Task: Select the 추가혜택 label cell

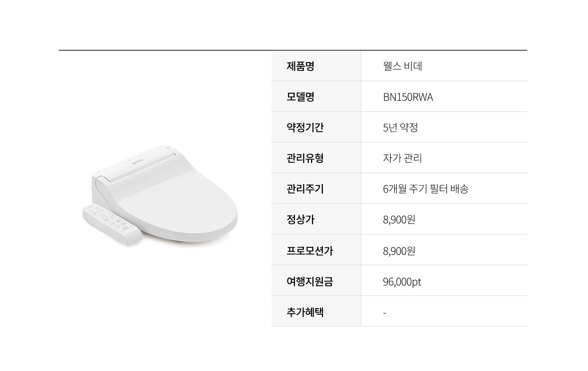Action: click(x=316, y=311)
